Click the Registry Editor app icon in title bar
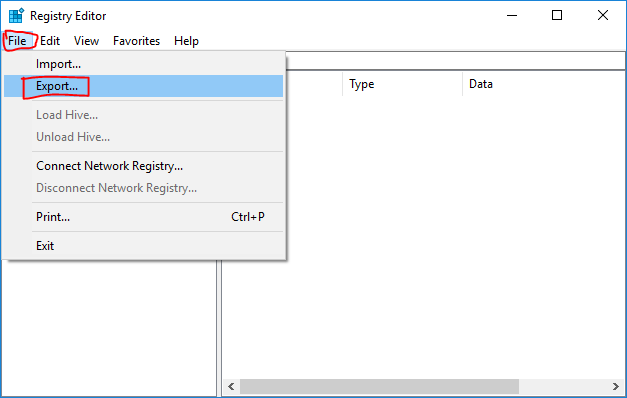This screenshot has width=627, height=398. (x=16, y=16)
